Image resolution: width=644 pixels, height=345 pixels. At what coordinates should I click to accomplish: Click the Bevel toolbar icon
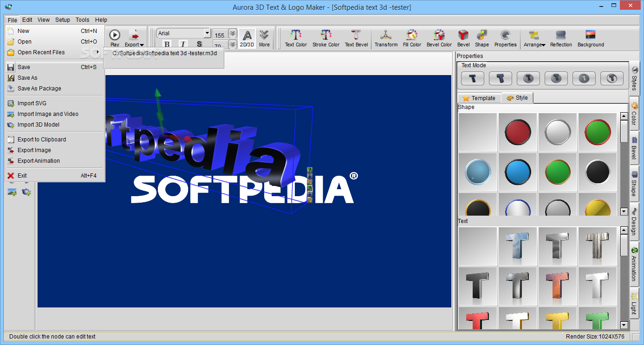(x=463, y=38)
